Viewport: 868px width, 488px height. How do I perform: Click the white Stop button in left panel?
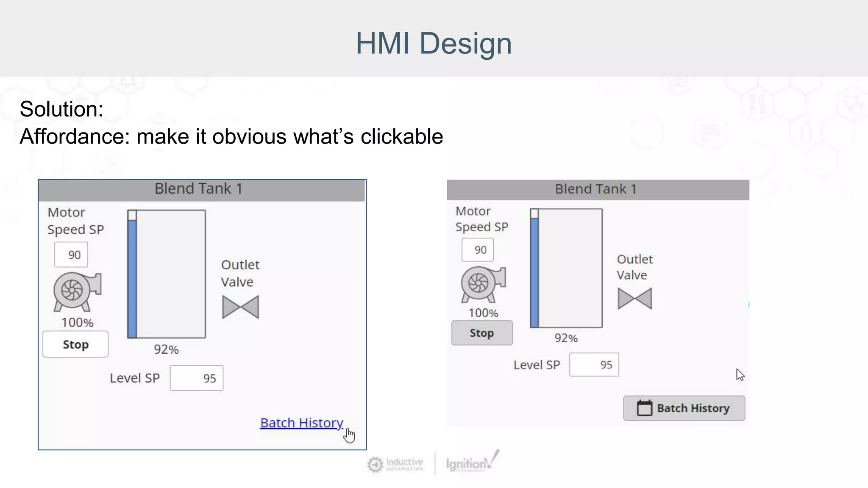coord(75,344)
